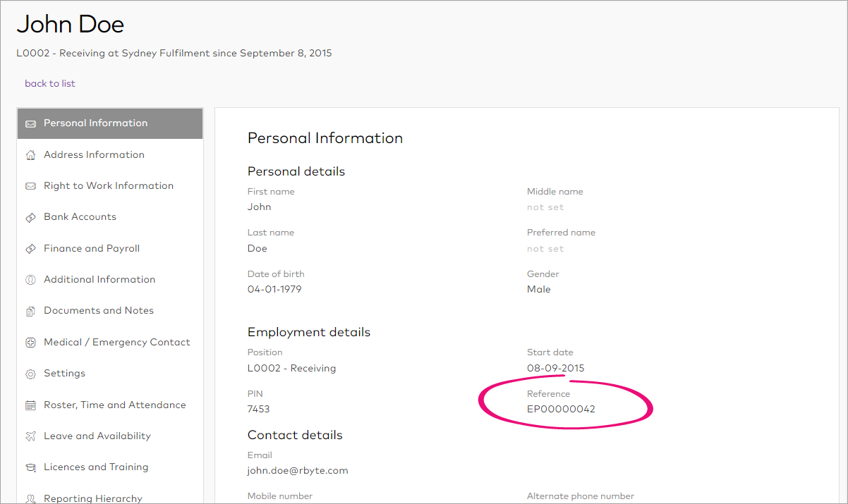Open the Finance and Payroll section
The image size is (848, 504).
tap(92, 249)
